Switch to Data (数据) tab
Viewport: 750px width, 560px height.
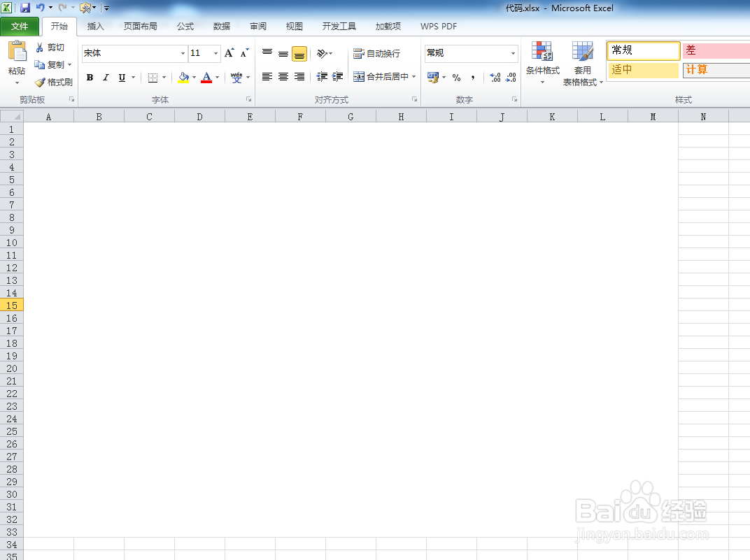tap(222, 27)
